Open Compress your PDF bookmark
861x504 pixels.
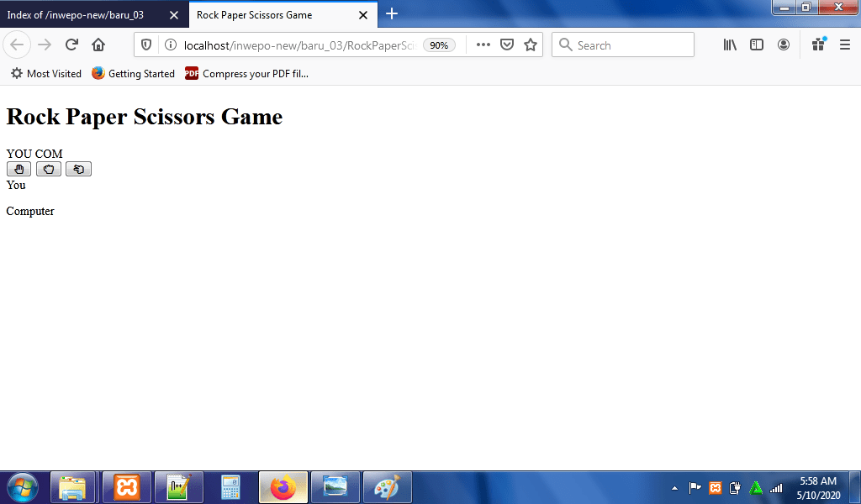click(246, 73)
